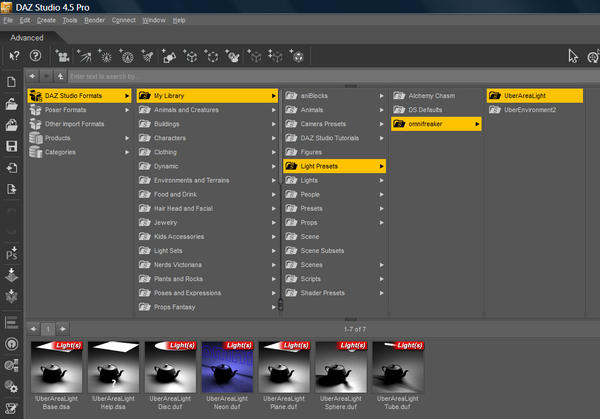
Task: Click the Export icon in left sidebar
Action: click(11, 189)
